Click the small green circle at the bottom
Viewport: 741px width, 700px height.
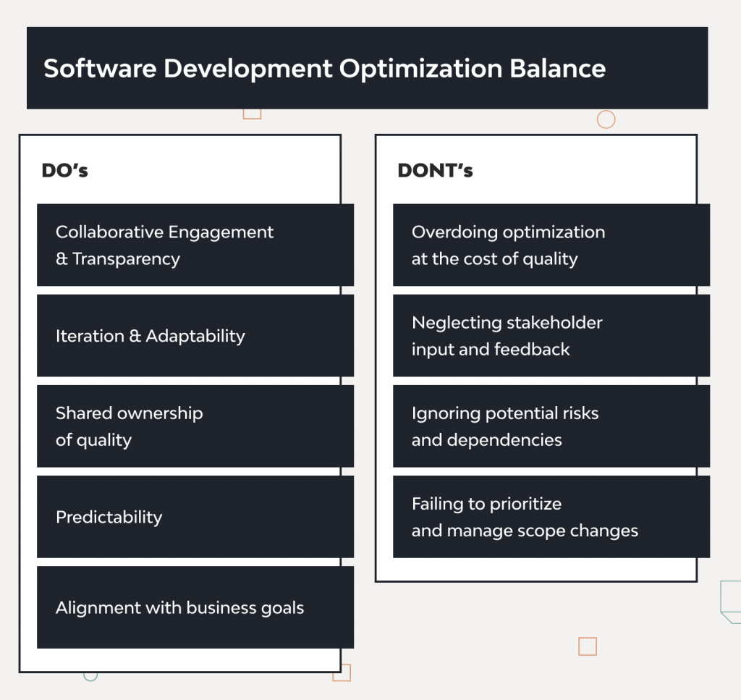(90, 675)
